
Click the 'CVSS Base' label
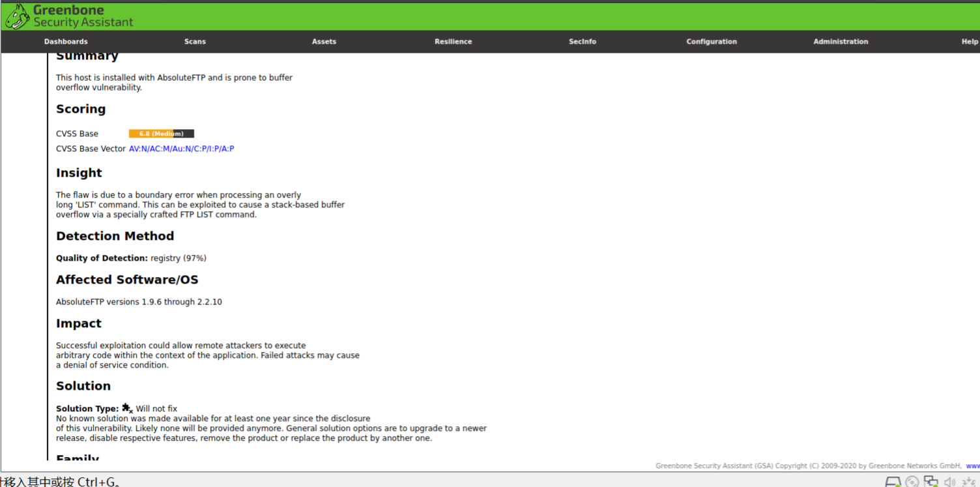77,134
